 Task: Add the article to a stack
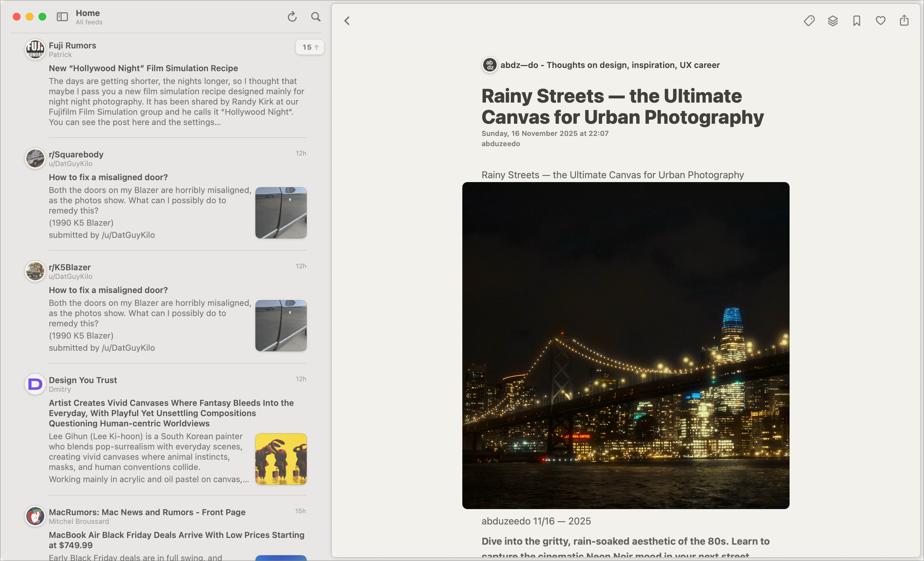click(x=833, y=21)
